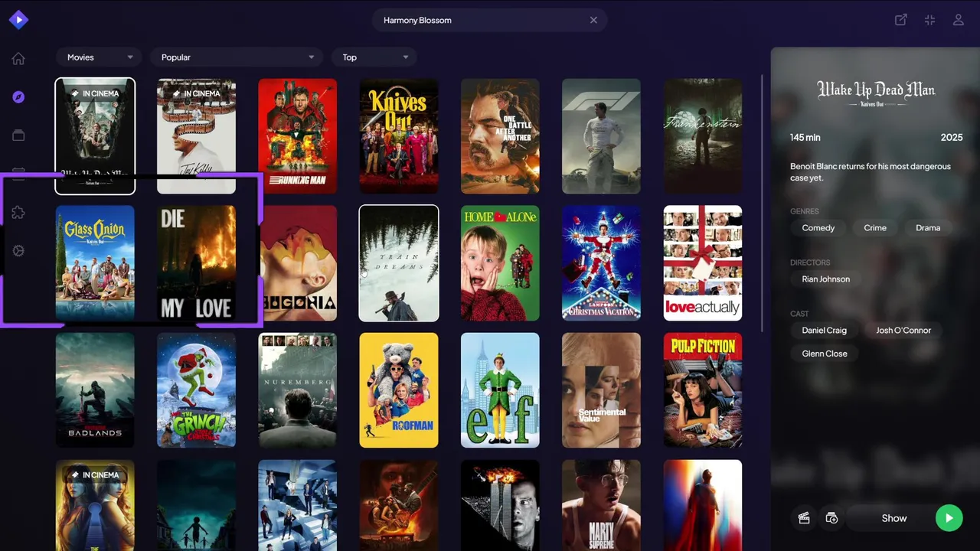980x551 pixels.
Task: Open the user profile menu icon
Action: click(x=959, y=20)
